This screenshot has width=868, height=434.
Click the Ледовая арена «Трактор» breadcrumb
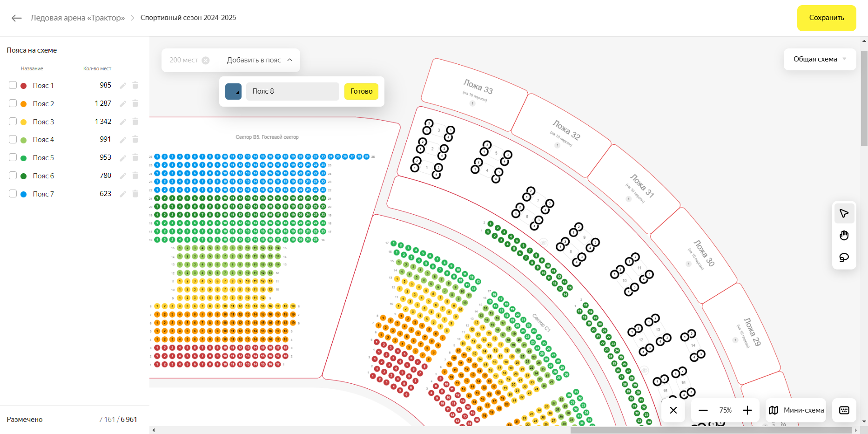[78, 18]
